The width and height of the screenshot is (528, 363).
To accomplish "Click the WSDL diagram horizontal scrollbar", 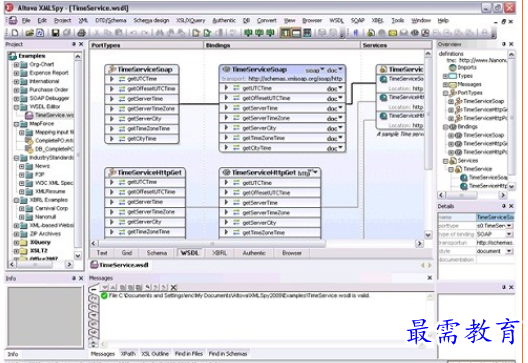I will tap(212, 243).
